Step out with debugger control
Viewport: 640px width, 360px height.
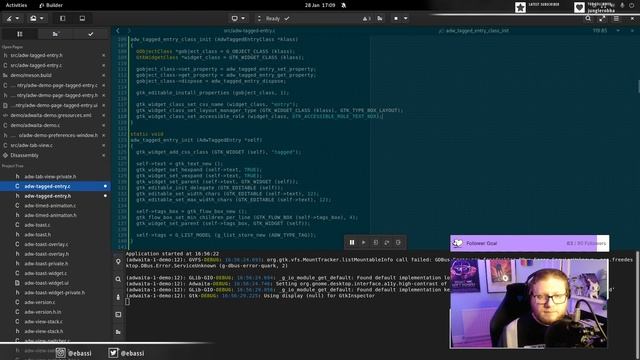coord(398,242)
